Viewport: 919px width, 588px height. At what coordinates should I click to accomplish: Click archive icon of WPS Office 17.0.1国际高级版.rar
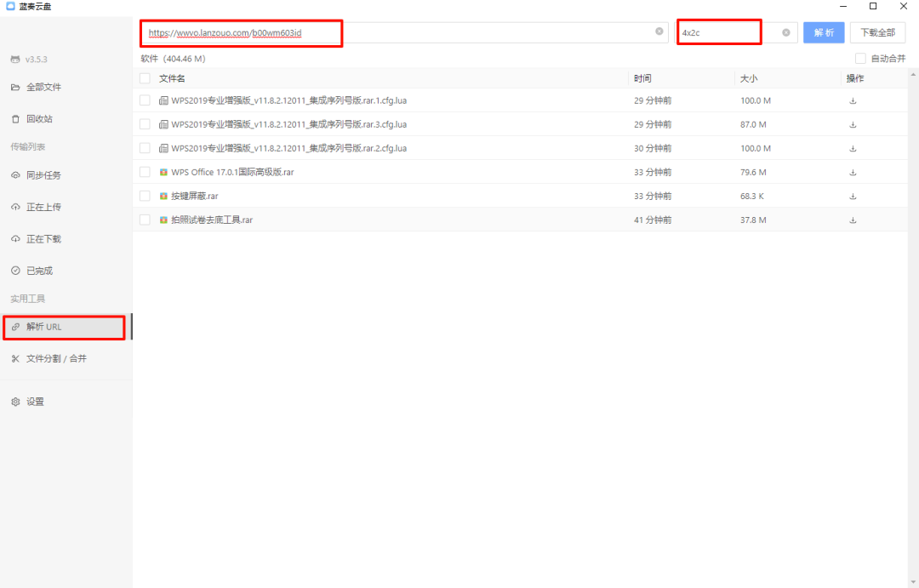tap(163, 172)
